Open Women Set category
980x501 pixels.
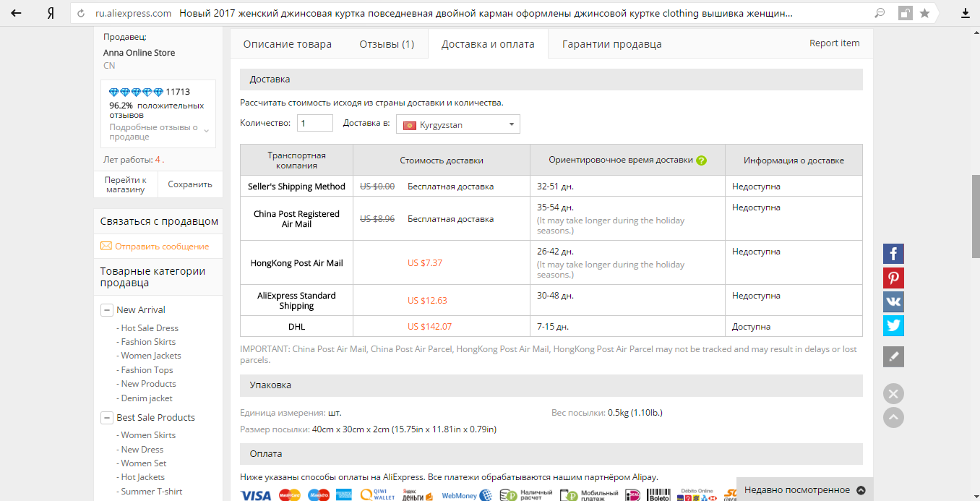tap(144, 463)
